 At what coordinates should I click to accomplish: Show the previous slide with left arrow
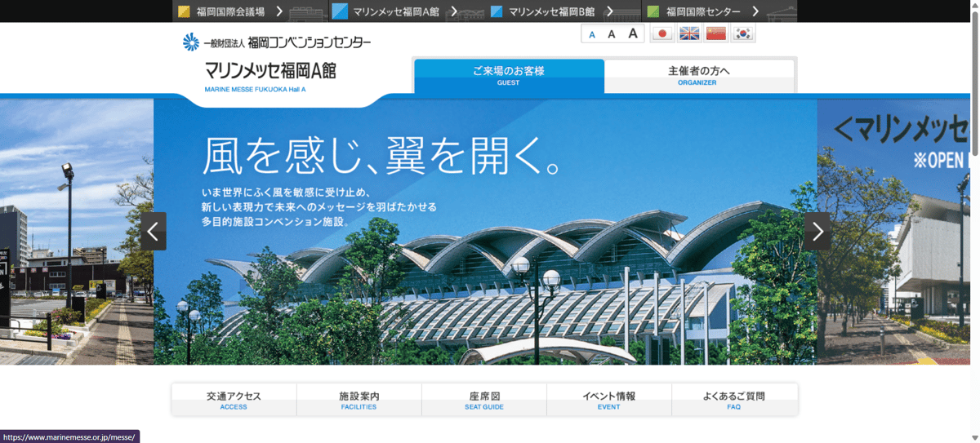[154, 231]
